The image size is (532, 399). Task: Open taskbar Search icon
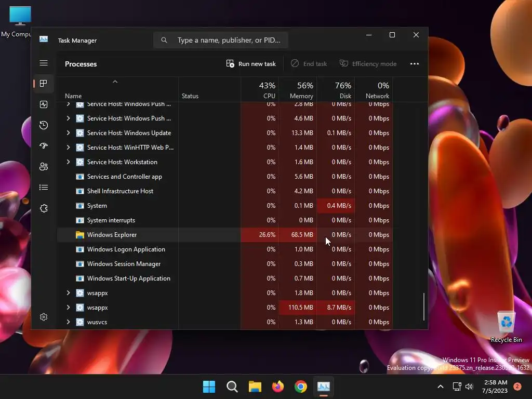click(232, 387)
